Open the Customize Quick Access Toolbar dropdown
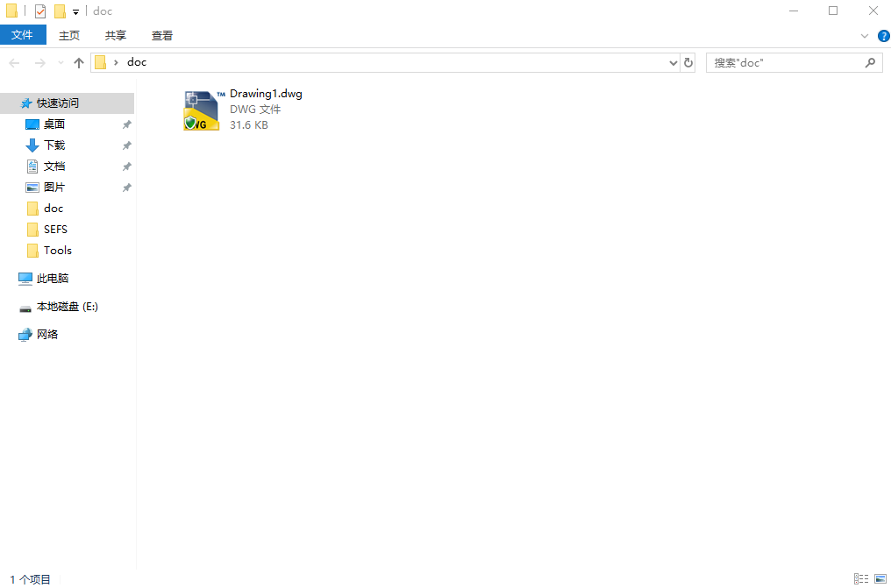The width and height of the screenshot is (891, 588). coord(75,11)
